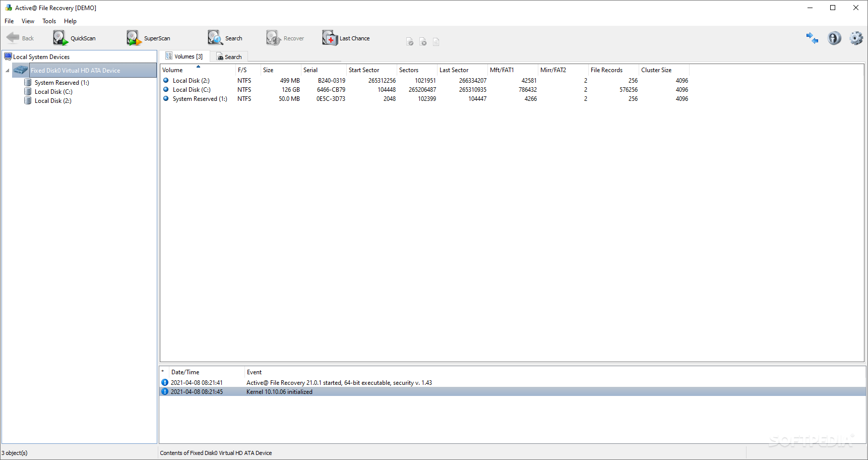868x460 pixels.
Task: Click the blue dot beside Local Disk (2:) row
Action: (x=166, y=80)
